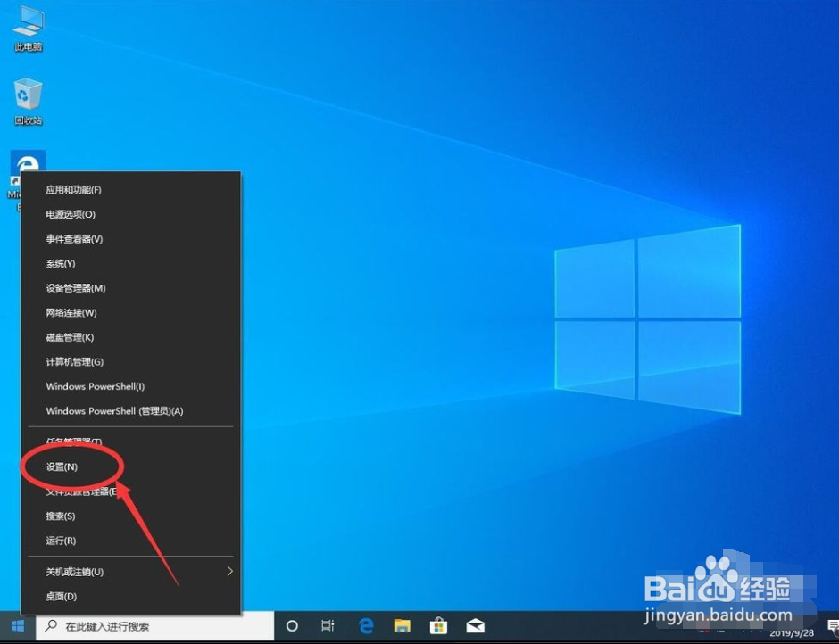Open Cortana circle icon on taskbar

tap(292, 626)
